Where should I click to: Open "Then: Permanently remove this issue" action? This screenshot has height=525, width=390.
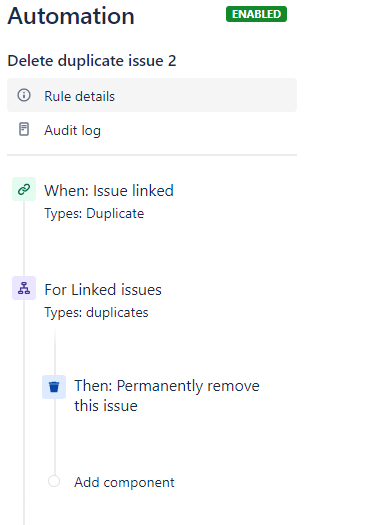point(167,395)
